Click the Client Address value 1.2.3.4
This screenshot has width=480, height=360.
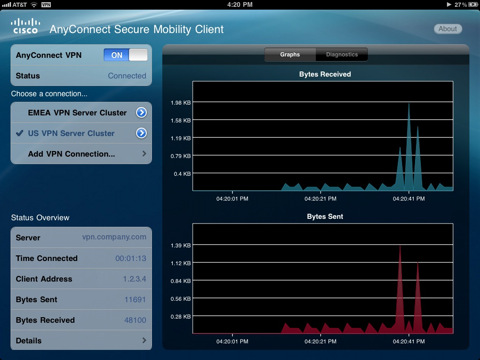(x=135, y=279)
